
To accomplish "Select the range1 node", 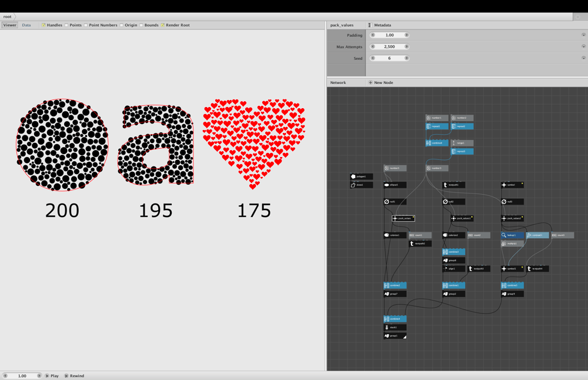I will click(x=462, y=143).
